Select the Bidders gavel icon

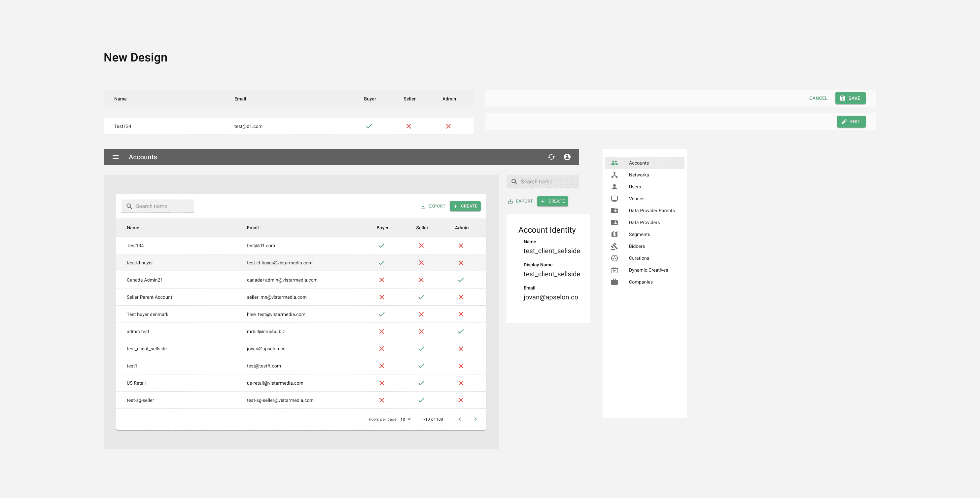pyautogui.click(x=614, y=246)
